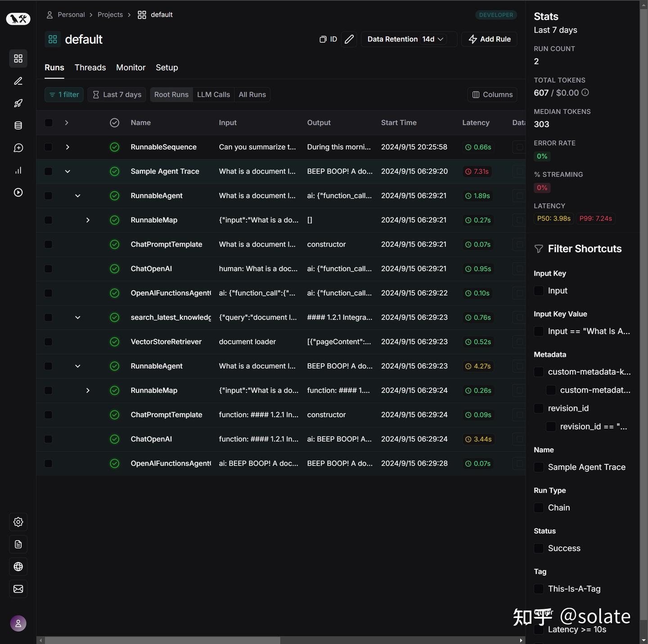Open the datasets database icon in sidebar
The width and height of the screenshot is (648, 644).
click(18, 126)
